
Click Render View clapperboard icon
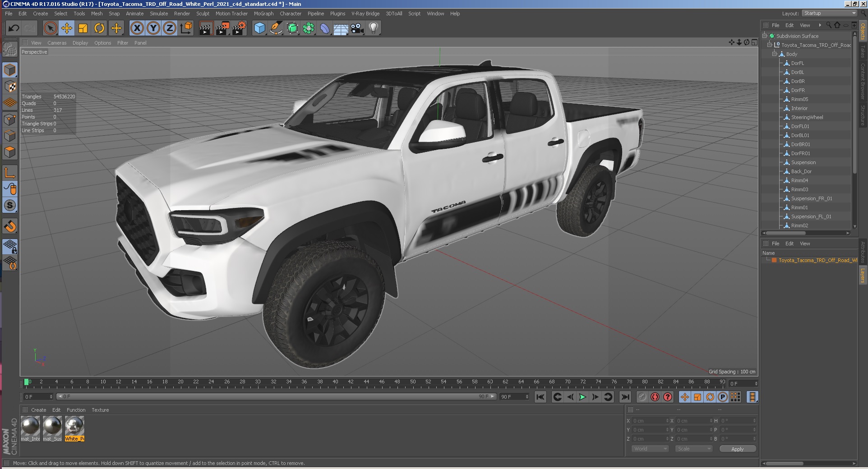click(206, 28)
